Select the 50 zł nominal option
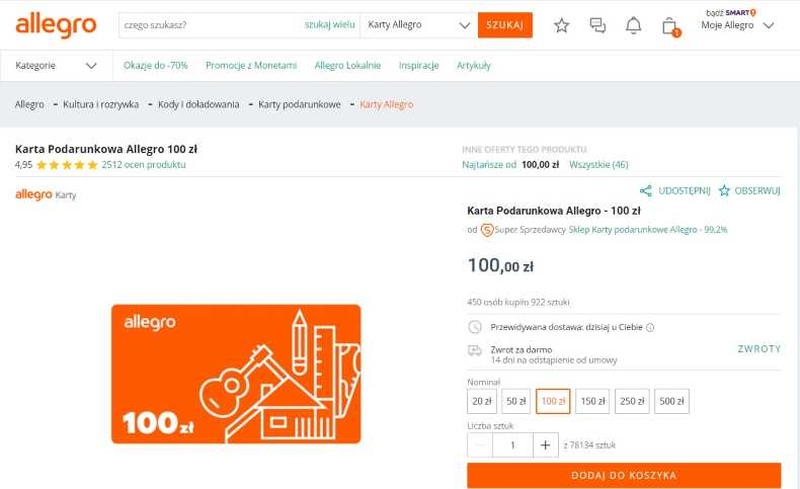Screen dimensions: 800x489 coord(516,401)
